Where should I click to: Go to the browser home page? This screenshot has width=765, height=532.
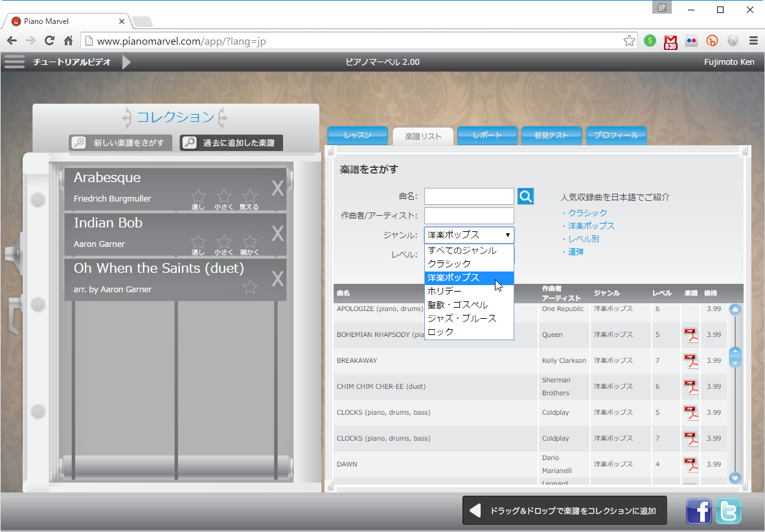point(68,41)
